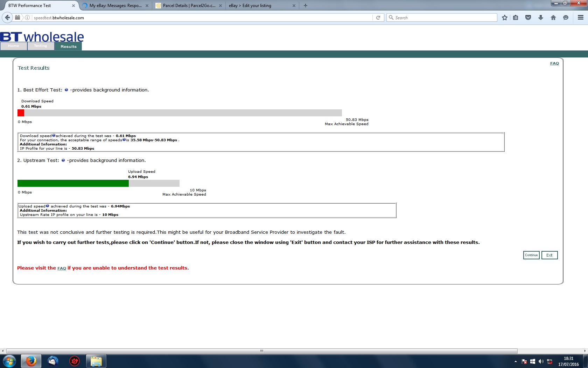Click the Pocket save icon
Screen dimensions: 588x368
coord(528,18)
